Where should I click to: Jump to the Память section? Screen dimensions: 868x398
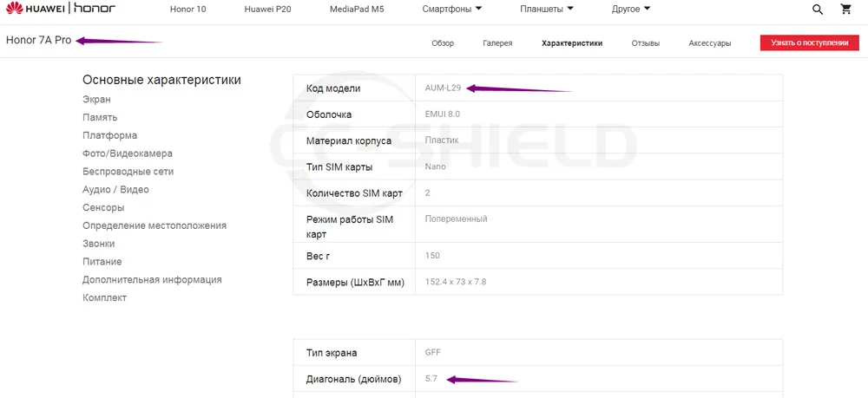[x=100, y=117]
